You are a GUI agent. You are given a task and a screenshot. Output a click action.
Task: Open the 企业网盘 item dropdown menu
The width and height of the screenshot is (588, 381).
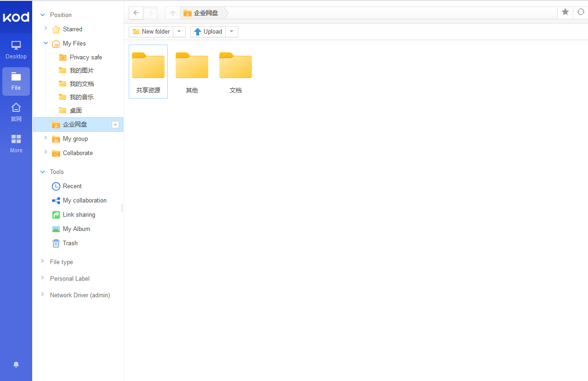point(115,125)
